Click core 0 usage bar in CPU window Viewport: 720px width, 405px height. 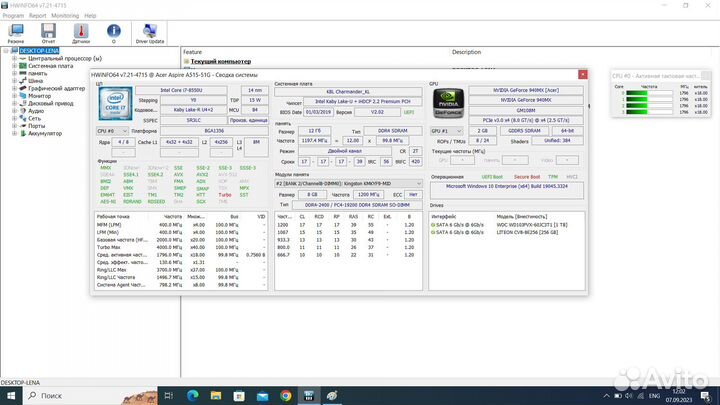(649, 93)
